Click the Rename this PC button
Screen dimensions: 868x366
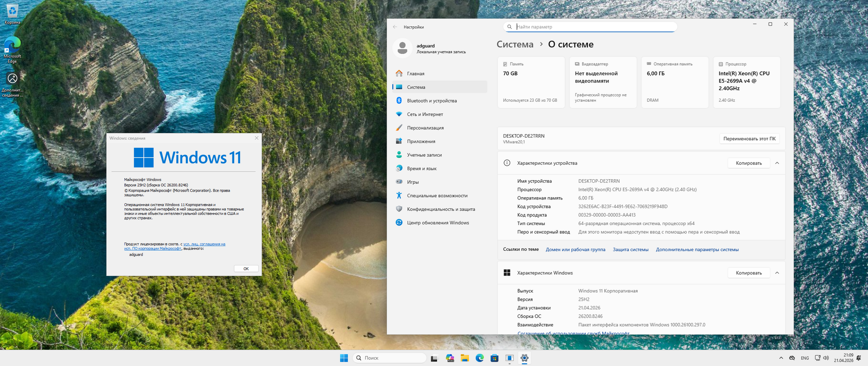click(749, 139)
